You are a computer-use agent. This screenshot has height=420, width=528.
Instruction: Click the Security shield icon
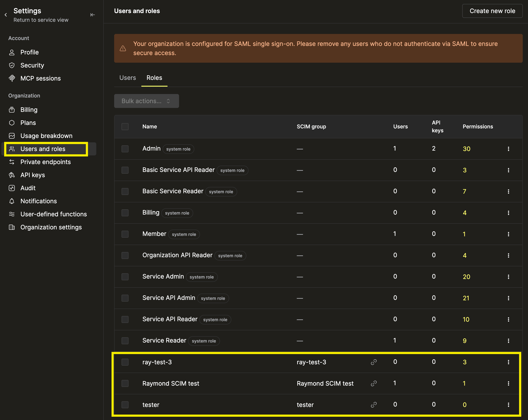(12, 65)
